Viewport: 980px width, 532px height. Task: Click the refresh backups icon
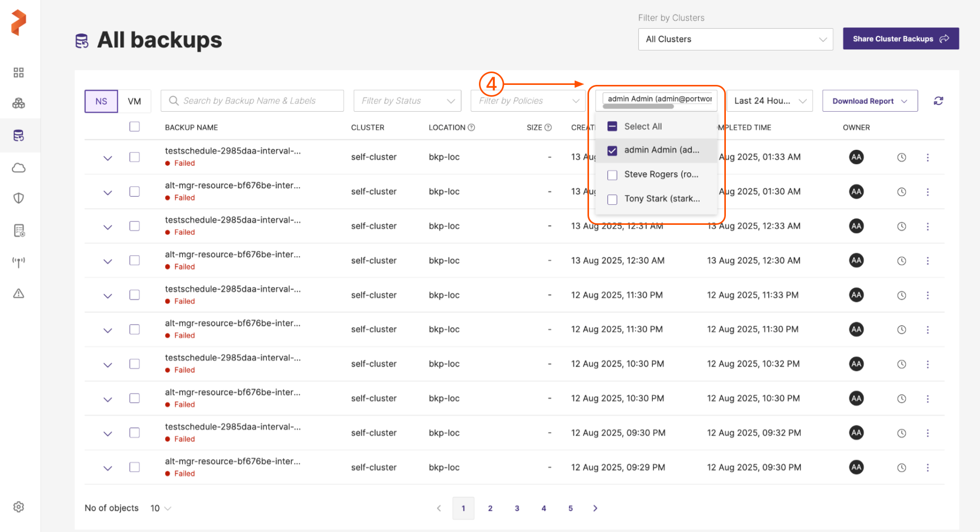pyautogui.click(x=938, y=101)
